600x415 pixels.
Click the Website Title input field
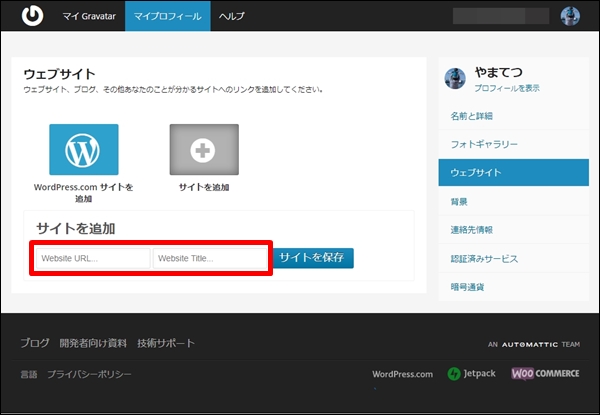210,259
